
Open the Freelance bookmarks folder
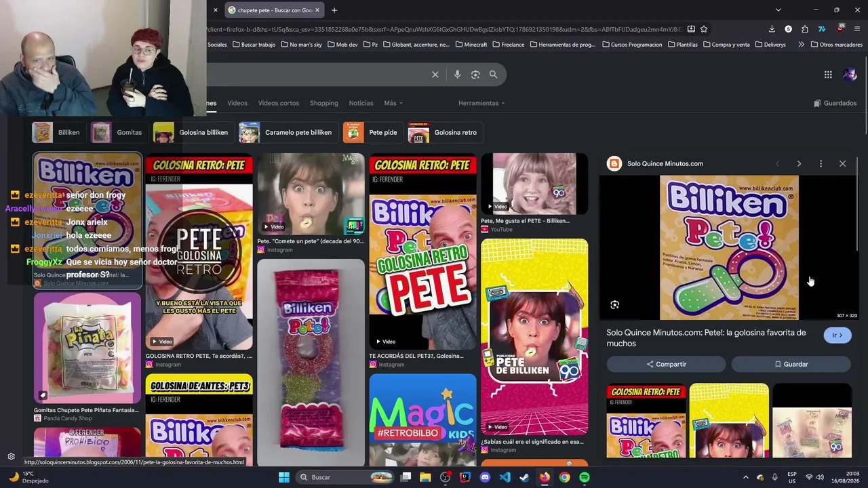tap(508, 45)
